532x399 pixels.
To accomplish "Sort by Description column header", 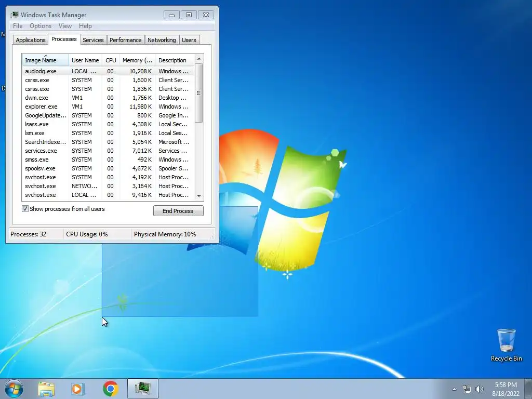I will tap(175, 60).
